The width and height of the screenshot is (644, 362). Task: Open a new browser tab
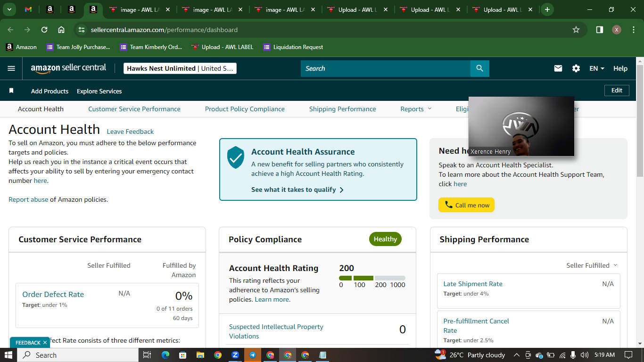coord(547,9)
